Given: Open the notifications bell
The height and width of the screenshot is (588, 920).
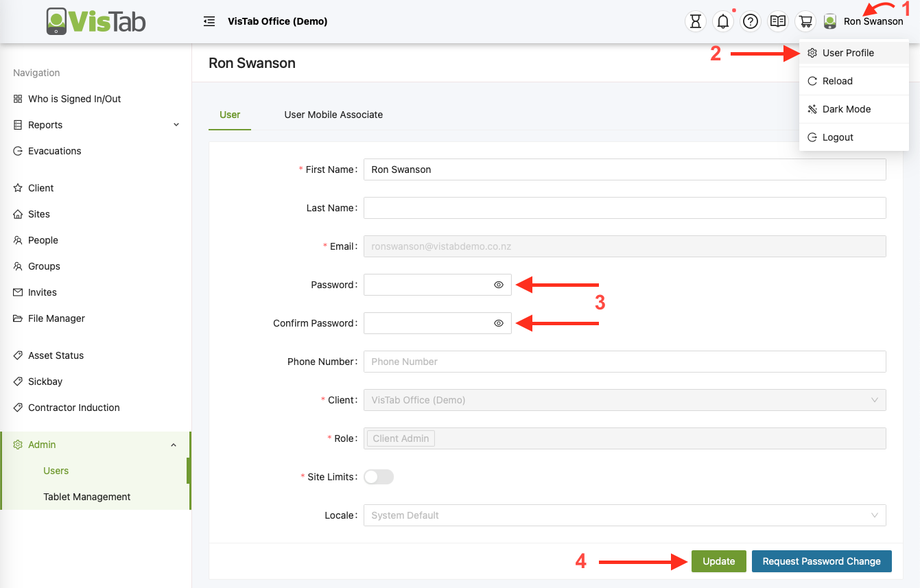Looking at the screenshot, I should click(723, 21).
